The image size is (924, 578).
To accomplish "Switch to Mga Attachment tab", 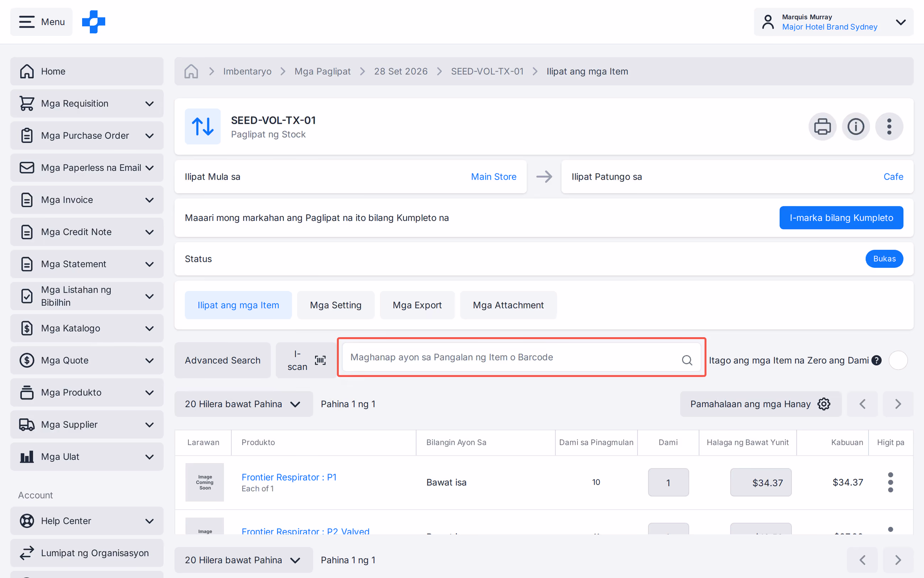I will pos(508,305).
